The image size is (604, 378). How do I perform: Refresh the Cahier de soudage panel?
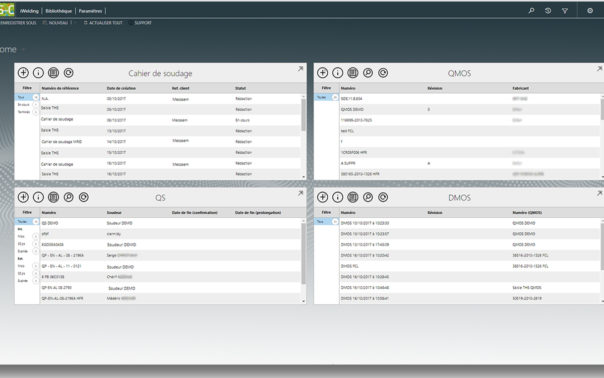pyautogui.click(x=69, y=72)
